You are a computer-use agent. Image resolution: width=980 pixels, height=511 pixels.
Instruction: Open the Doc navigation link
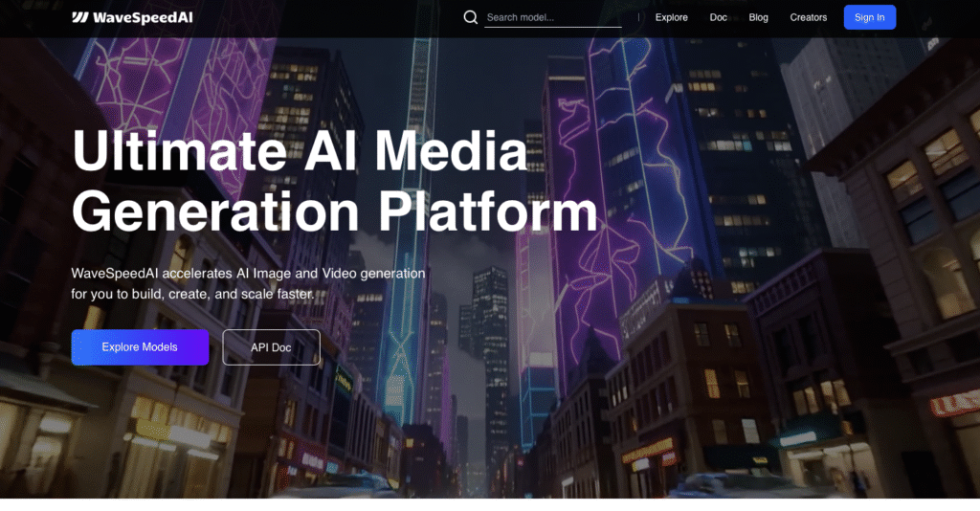(x=718, y=17)
